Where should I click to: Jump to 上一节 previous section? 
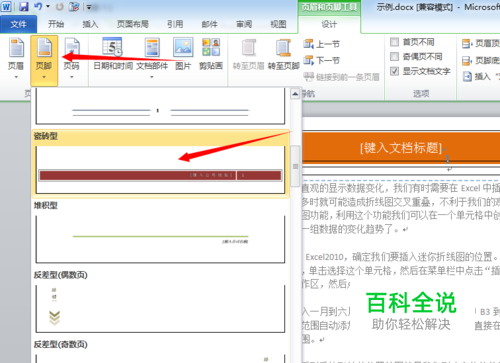coord(322,44)
